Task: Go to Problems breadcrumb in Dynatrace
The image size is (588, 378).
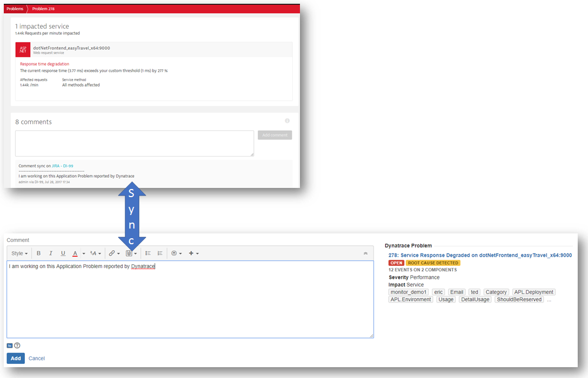Action: pyautogui.click(x=15, y=9)
